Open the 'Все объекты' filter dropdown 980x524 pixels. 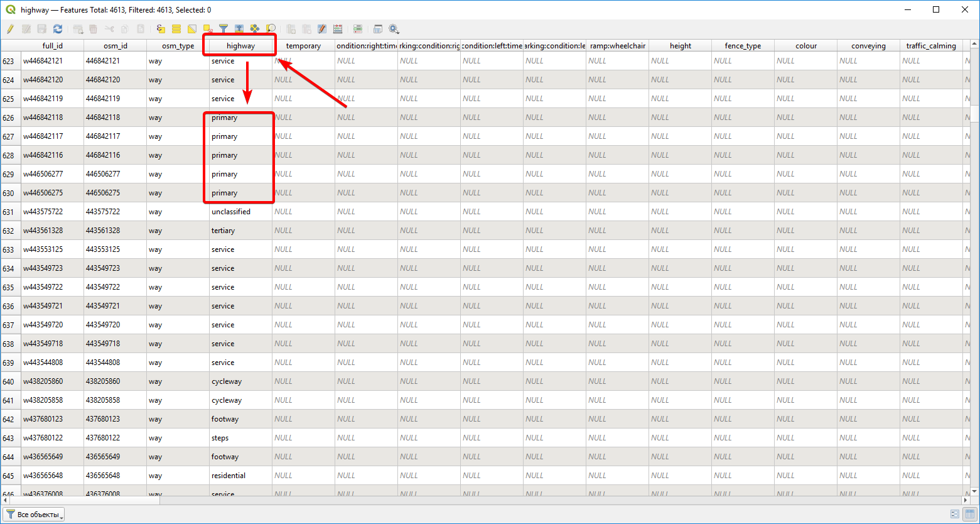(x=35, y=515)
